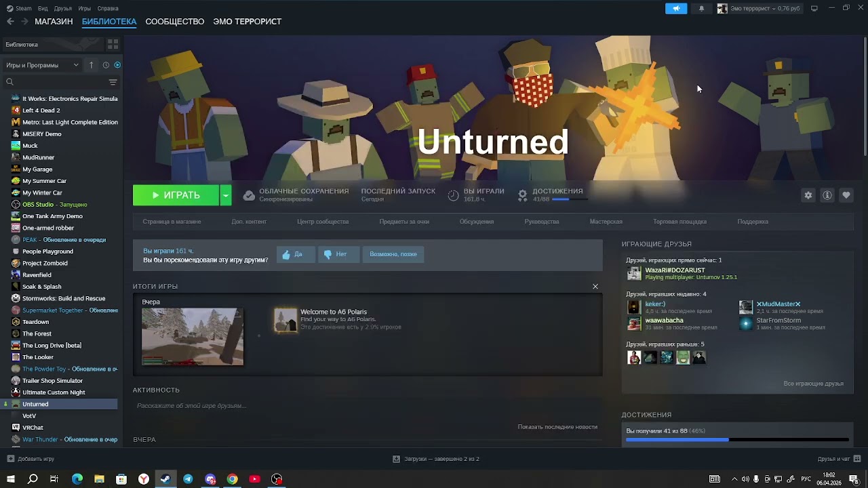Toggle the ready-to-play filter icon
868x488 pixels.
tap(117, 65)
